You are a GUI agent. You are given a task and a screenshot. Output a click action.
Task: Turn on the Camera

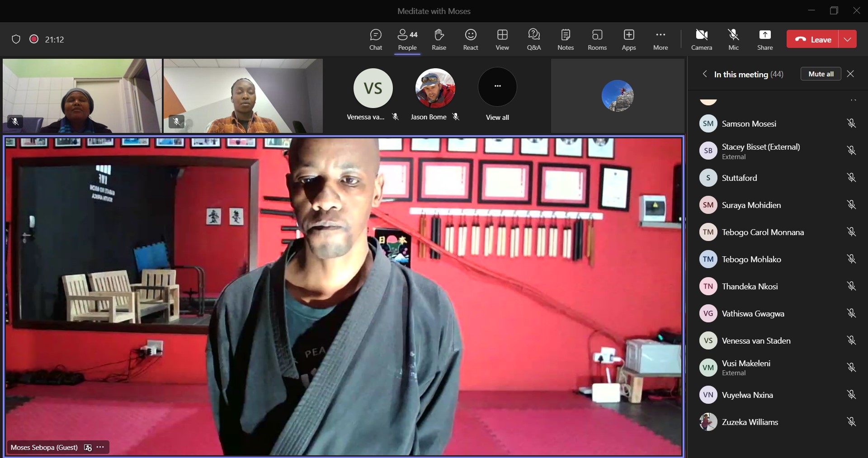point(701,40)
